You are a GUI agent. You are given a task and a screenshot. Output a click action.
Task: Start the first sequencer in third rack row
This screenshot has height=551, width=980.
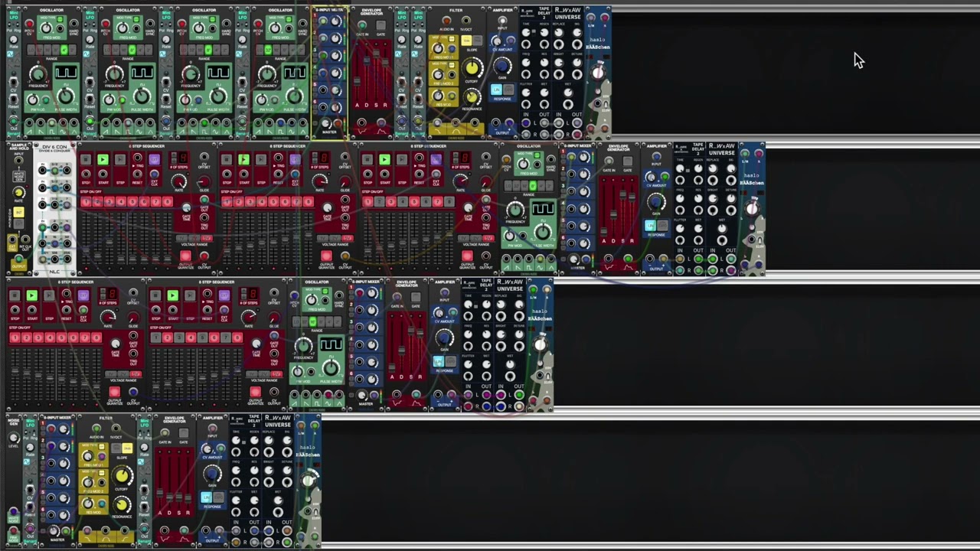click(x=31, y=295)
